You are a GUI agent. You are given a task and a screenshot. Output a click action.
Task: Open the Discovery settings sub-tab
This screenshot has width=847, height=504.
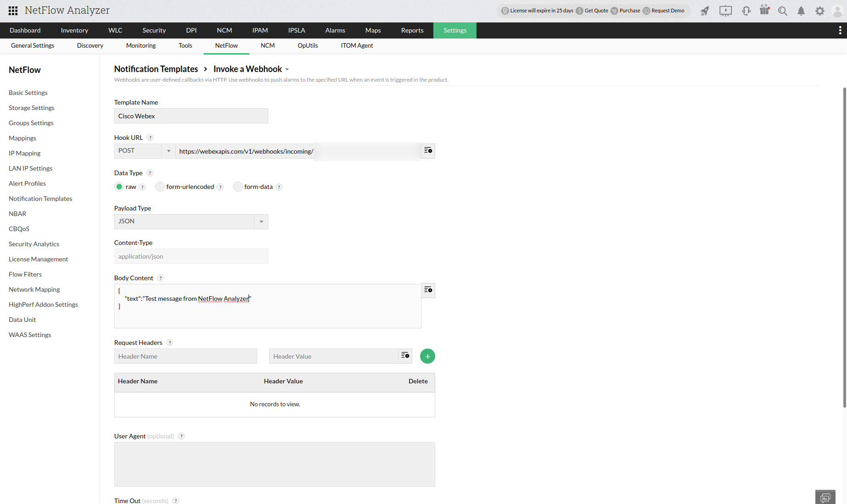(90, 45)
